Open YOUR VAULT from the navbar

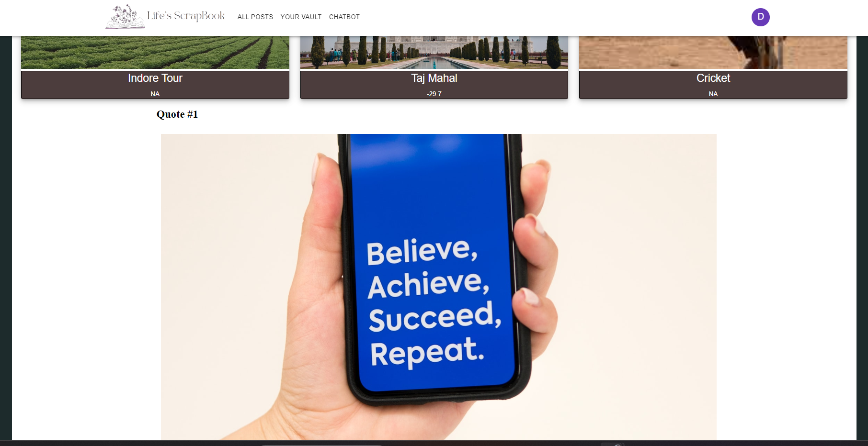pyautogui.click(x=301, y=17)
